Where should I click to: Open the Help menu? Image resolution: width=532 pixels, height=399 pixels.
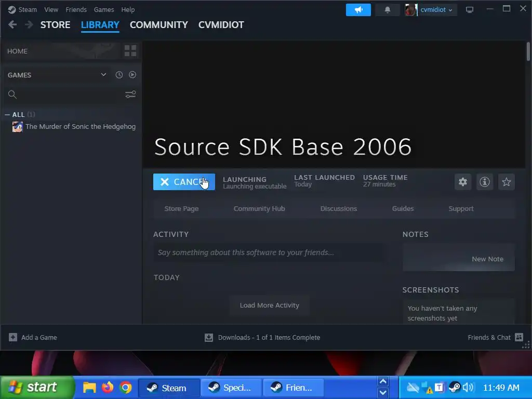(128, 9)
